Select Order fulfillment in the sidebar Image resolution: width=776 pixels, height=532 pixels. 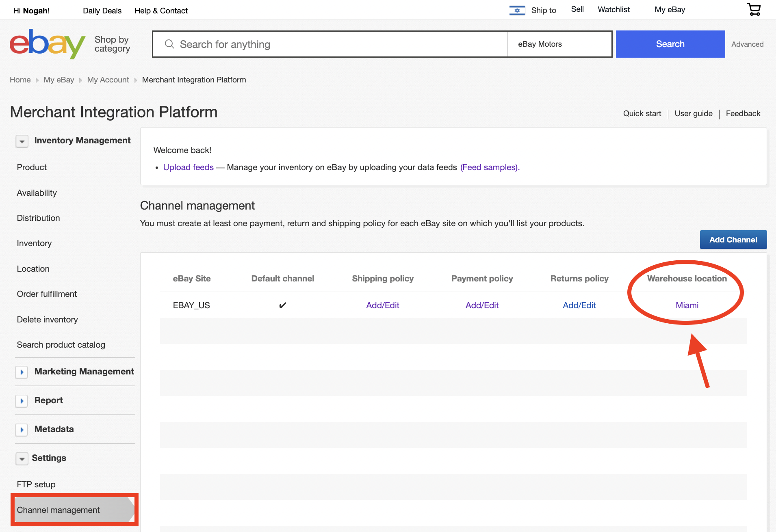(x=47, y=294)
